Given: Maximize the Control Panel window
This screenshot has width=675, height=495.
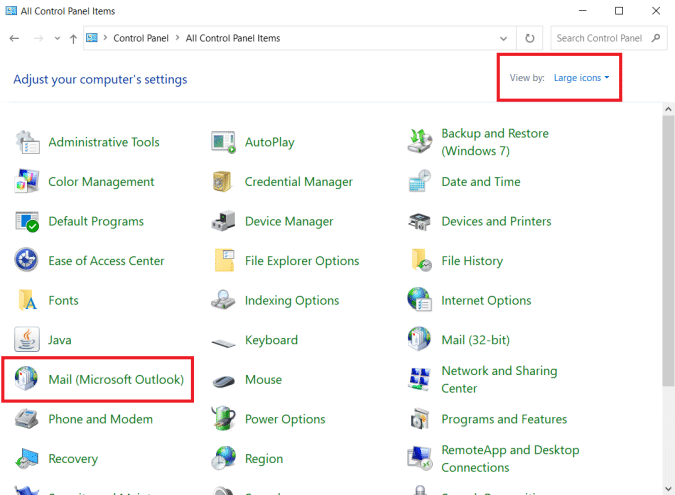Looking at the screenshot, I should coord(619,11).
